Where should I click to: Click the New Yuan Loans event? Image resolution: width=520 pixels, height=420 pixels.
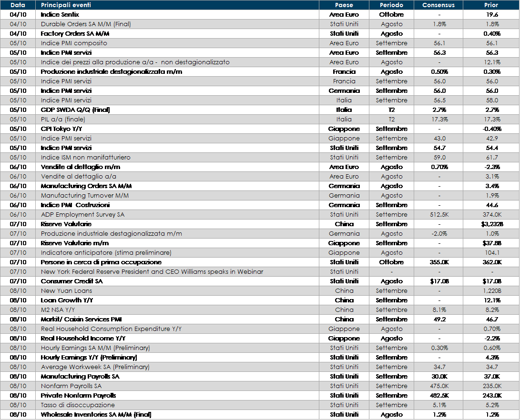click(66, 291)
